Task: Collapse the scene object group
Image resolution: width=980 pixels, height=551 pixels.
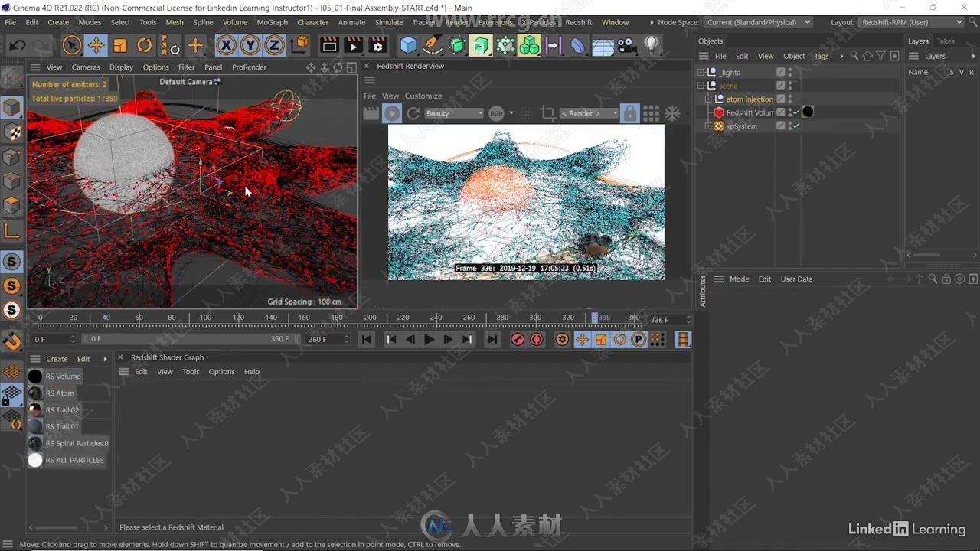Action: coord(701,86)
